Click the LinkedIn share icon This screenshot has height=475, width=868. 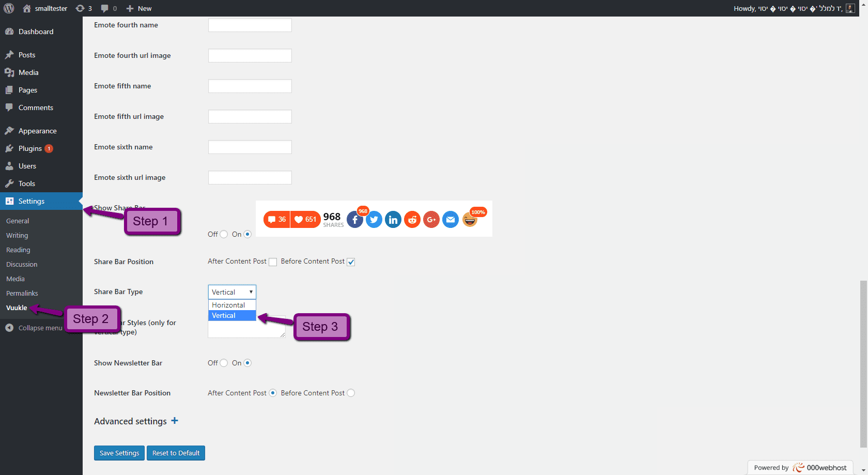coord(393,220)
